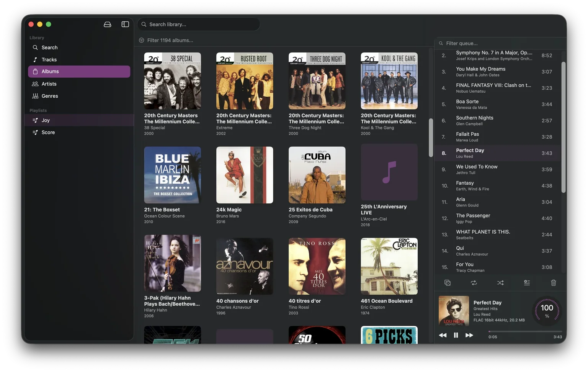Open the Joy playlist
The height and width of the screenshot is (372, 588).
[45, 120]
